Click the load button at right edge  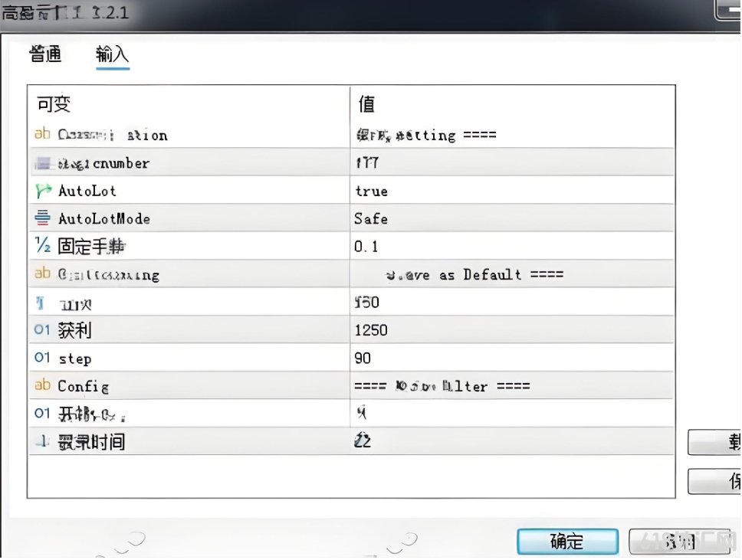tap(714, 442)
